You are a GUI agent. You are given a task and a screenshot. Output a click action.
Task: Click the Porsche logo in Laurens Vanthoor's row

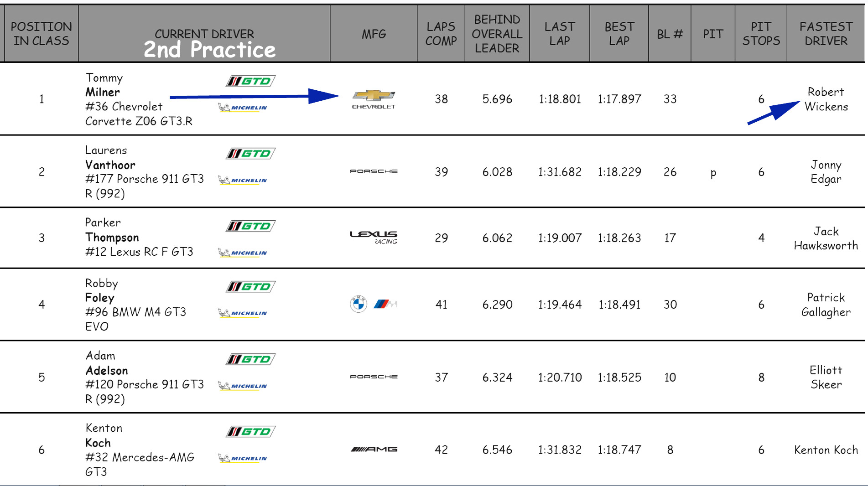point(374,171)
